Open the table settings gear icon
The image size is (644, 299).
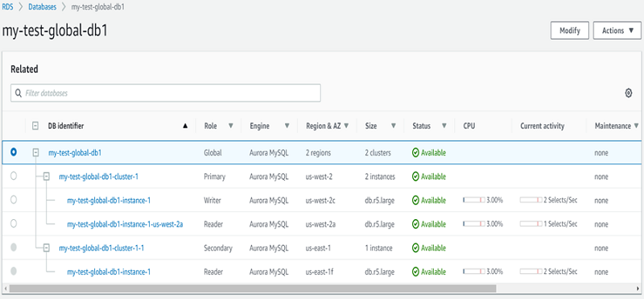pyautogui.click(x=628, y=93)
